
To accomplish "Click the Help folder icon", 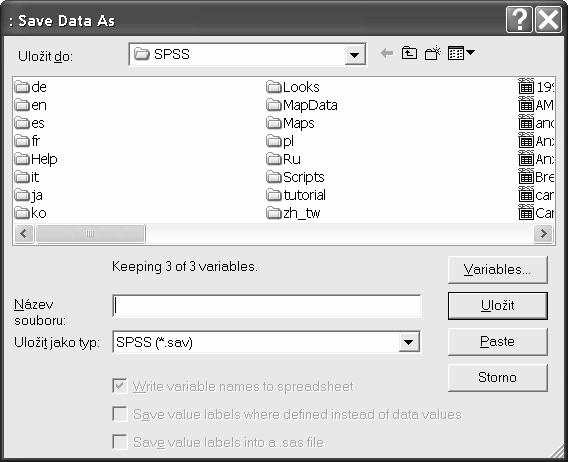I will pos(22,159).
